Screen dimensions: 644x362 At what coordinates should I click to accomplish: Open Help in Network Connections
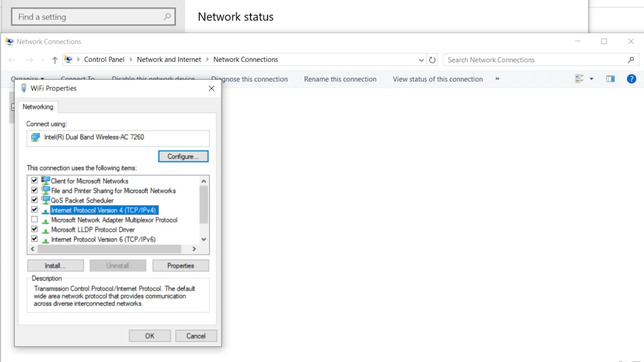tap(631, 79)
